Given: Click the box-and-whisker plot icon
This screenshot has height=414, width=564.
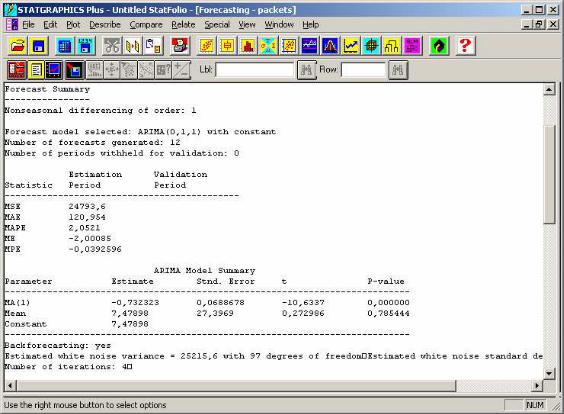Looking at the screenshot, I should coord(227,46).
